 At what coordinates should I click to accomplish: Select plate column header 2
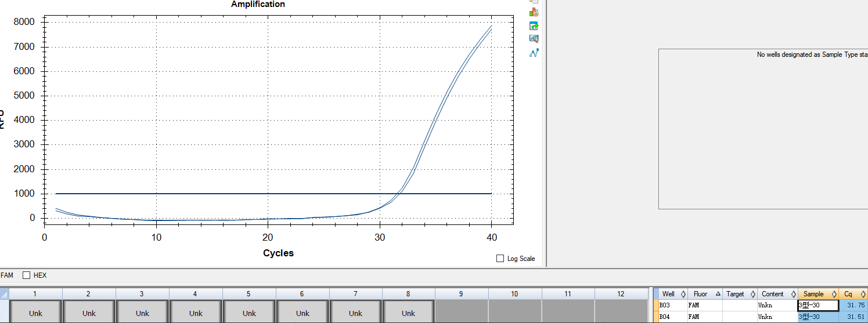89,294
